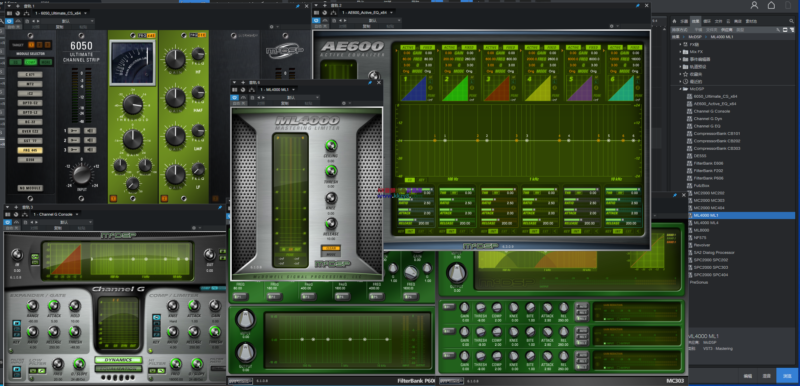Screen dimensions: 800x386
Task: Pin the Channel G Console window
Action: pyautogui.click(x=220, y=208)
